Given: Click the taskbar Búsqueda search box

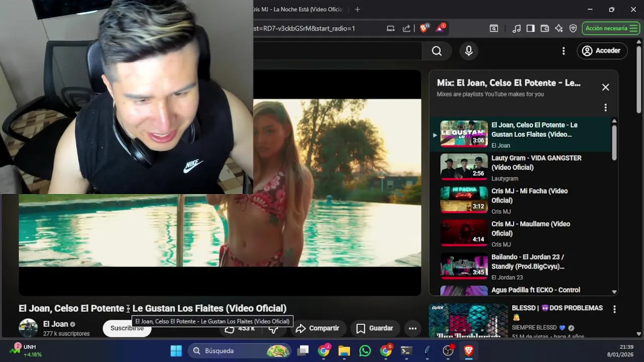Looking at the screenshot, I should pyautogui.click(x=240, y=351).
